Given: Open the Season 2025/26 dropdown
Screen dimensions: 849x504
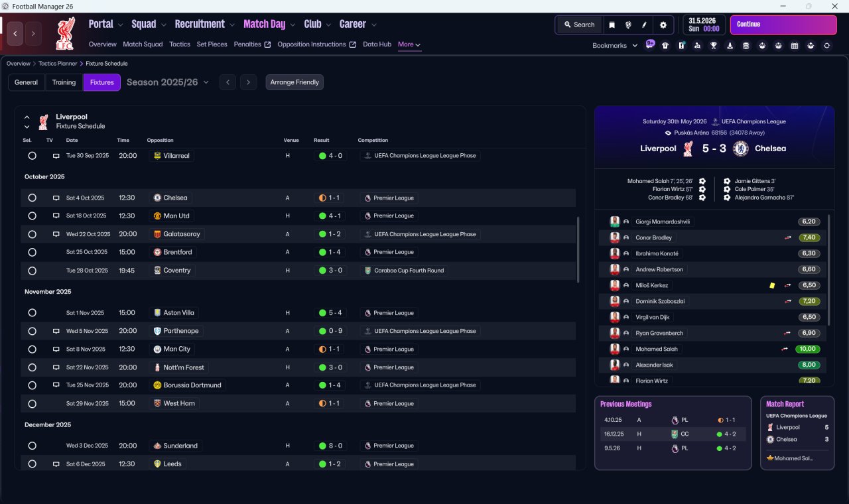Looking at the screenshot, I should [x=168, y=82].
